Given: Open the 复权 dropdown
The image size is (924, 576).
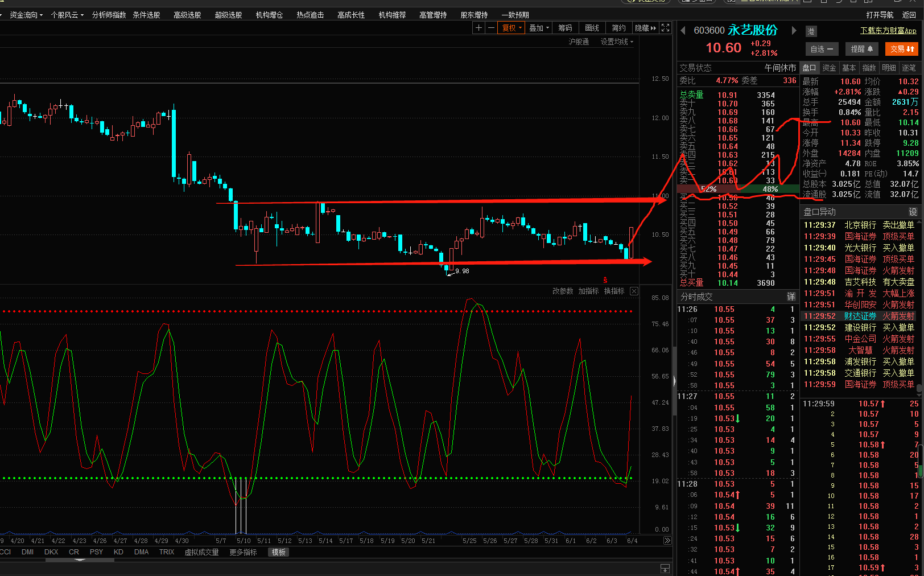Looking at the screenshot, I should 511,28.
